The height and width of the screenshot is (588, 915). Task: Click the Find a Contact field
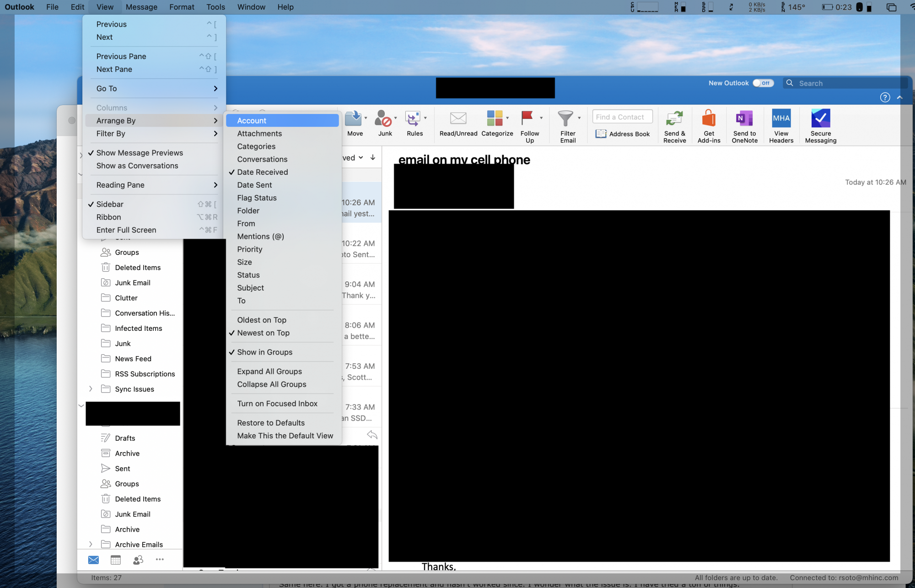click(x=622, y=117)
